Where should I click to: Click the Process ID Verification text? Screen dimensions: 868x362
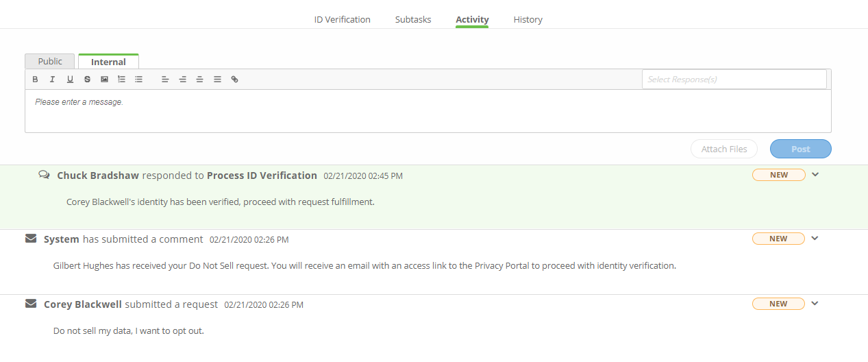point(262,176)
